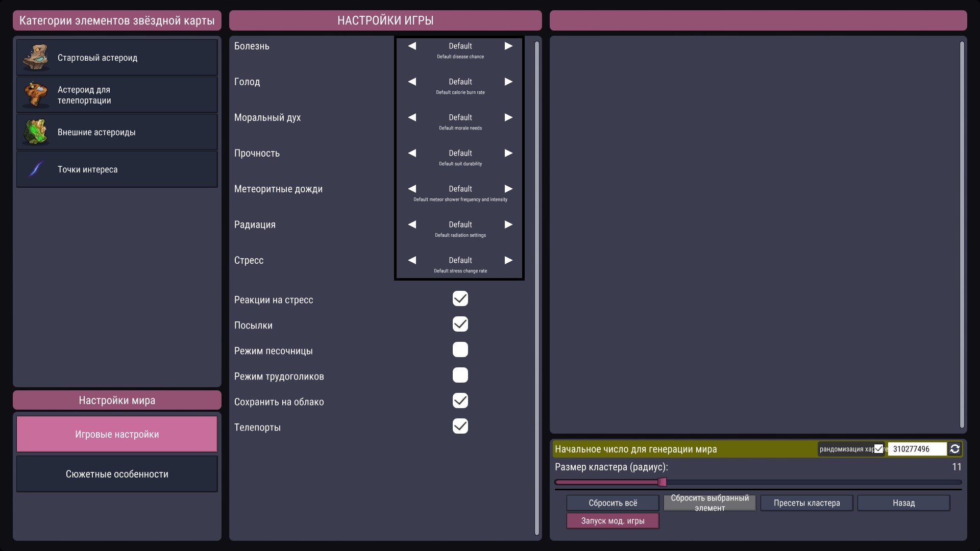980x551 pixels.
Task: Adjust the Размер кластера radius slider
Action: coord(663,482)
